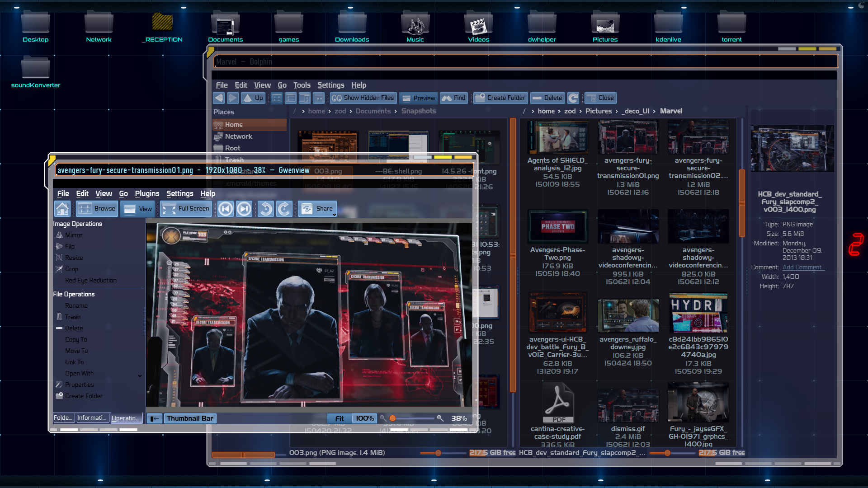Open Dolphin's Settings menu
This screenshot has height=488, width=868.
click(x=330, y=85)
